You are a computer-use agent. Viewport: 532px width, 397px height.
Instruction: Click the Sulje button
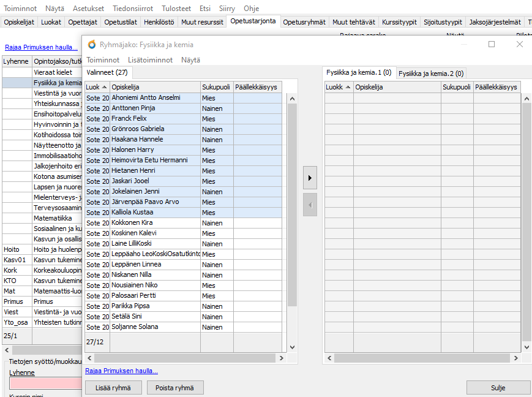498,388
